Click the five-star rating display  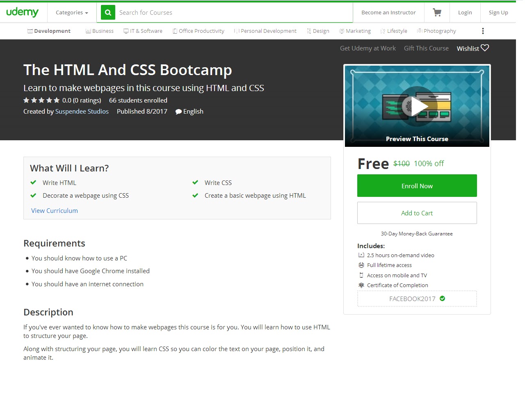[41, 100]
